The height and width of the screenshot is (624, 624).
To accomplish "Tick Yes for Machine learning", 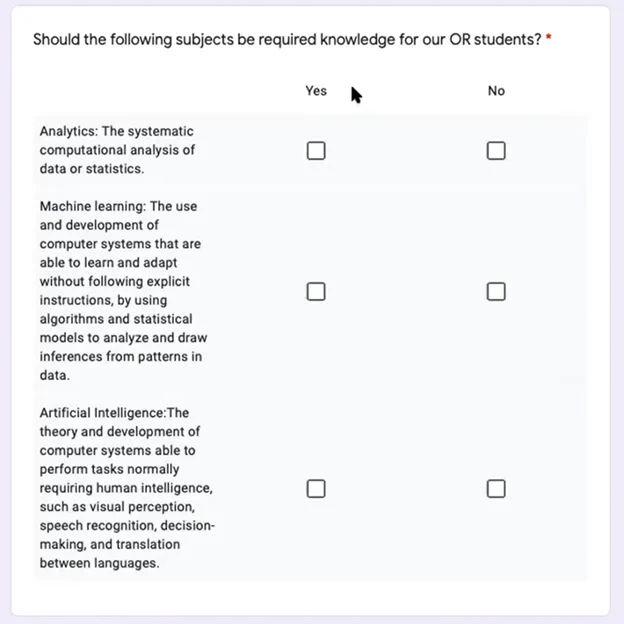I will 316,292.
